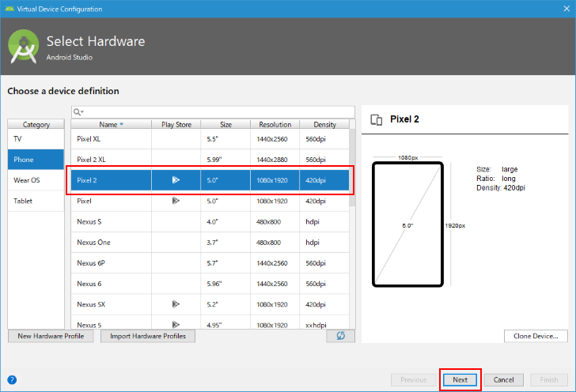This screenshot has width=576, height=392.
Task: Click the Previous button
Action: click(x=413, y=380)
